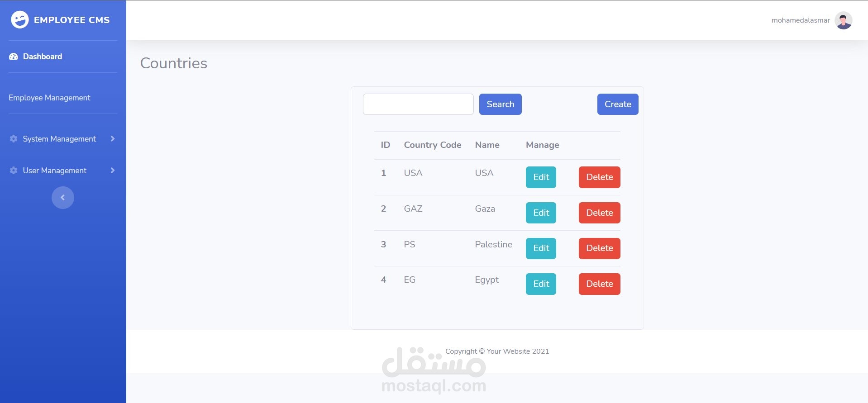Click the Create button
This screenshot has height=403, width=868.
click(x=618, y=104)
